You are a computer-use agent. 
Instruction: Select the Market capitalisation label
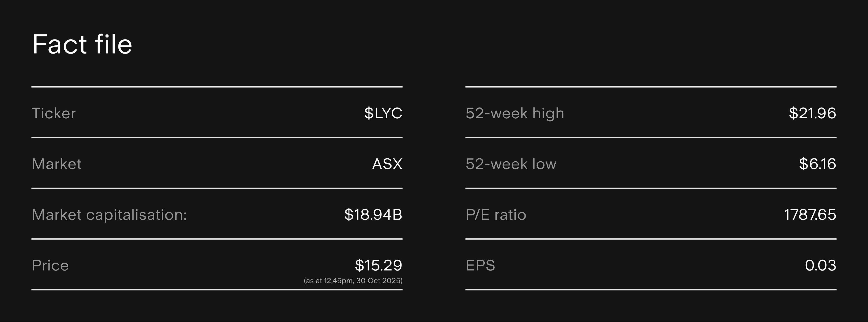[109, 215]
